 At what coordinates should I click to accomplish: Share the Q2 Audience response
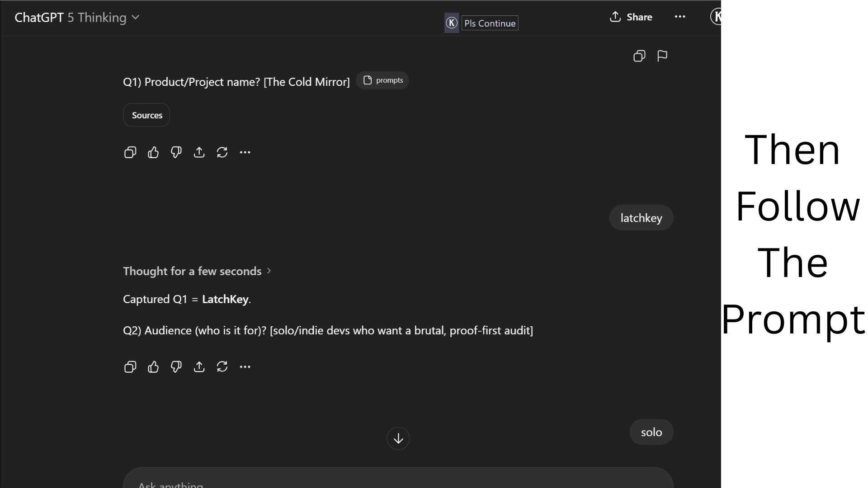coord(199,367)
